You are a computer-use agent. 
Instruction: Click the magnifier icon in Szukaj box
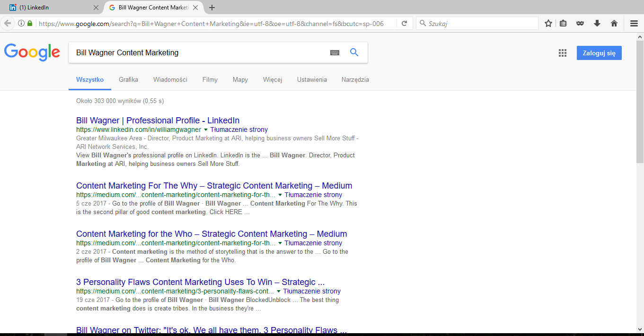(422, 23)
